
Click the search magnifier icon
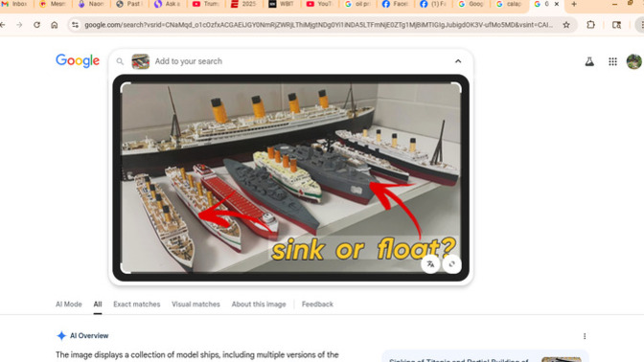pyautogui.click(x=120, y=61)
